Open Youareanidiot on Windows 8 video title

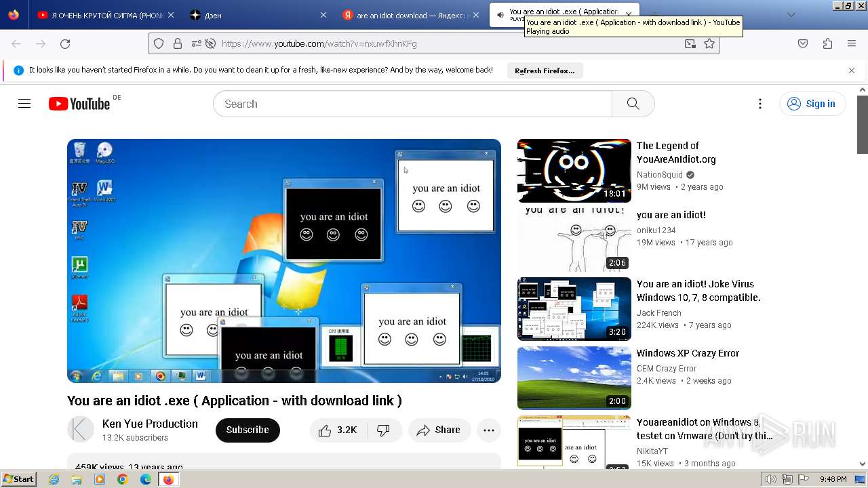click(705, 429)
